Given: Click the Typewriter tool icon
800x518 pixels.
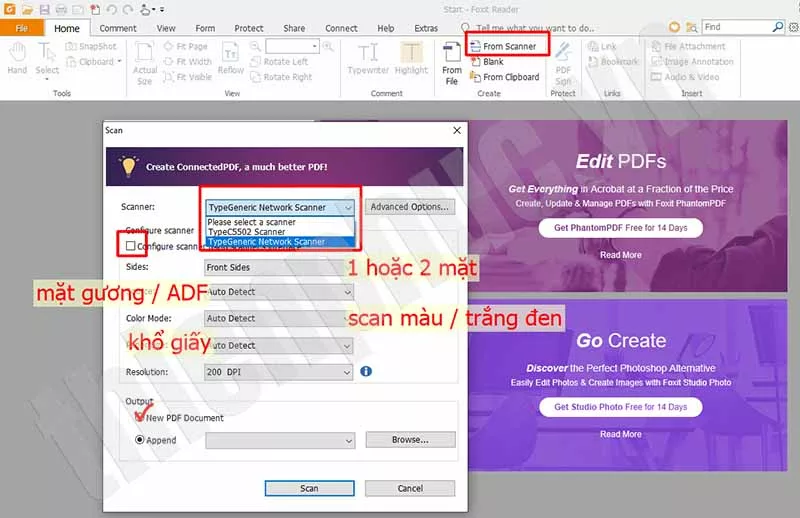Looking at the screenshot, I should click(368, 58).
